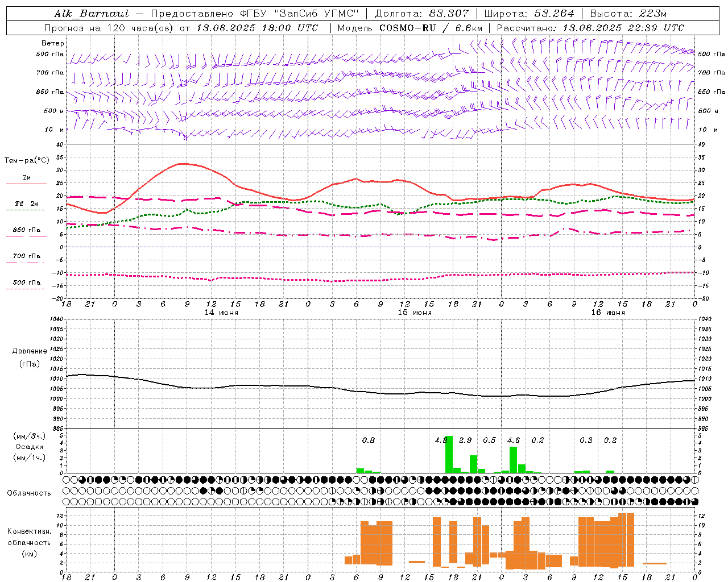Click the precipitation value 2.9
This screenshot has width=728, height=582.
(465, 440)
